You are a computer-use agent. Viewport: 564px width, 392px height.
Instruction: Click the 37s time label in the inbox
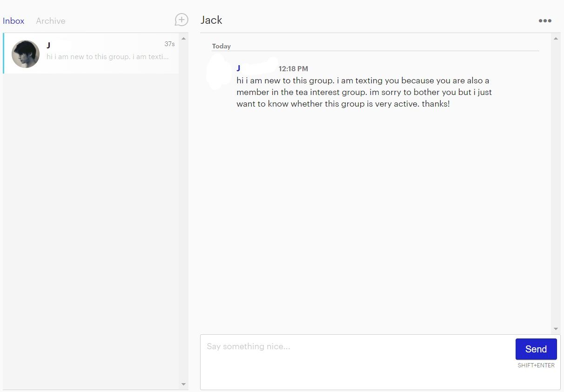169,44
